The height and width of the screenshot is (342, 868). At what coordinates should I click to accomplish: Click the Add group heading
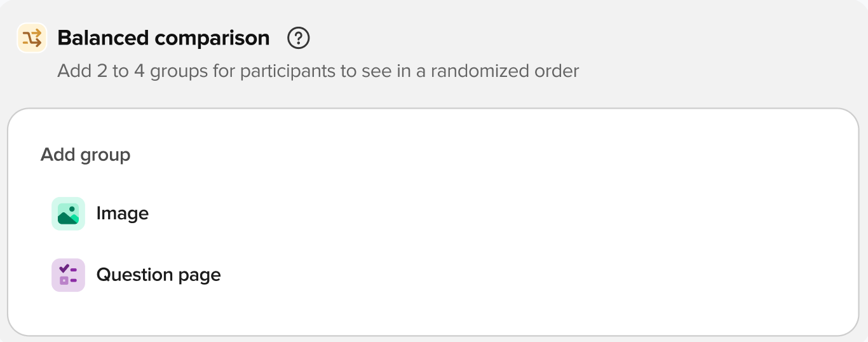85,154
